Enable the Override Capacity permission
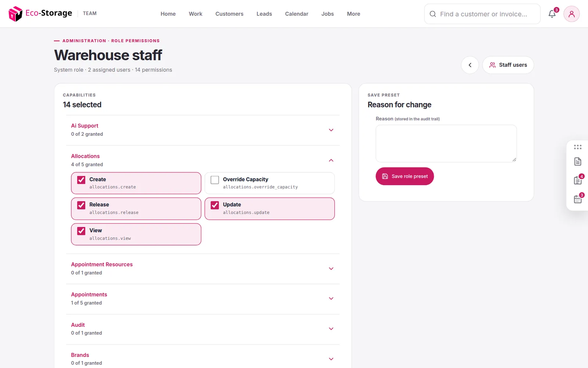Image resolution: width=588 pixels, height=368 pixels. pyautogui.click(x=215, y=180)
